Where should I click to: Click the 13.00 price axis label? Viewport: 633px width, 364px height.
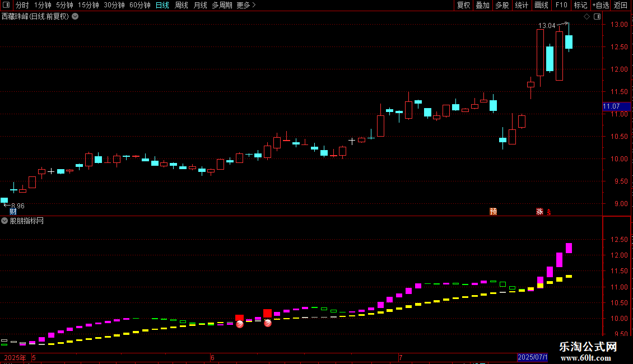click(x=619, y=25)
